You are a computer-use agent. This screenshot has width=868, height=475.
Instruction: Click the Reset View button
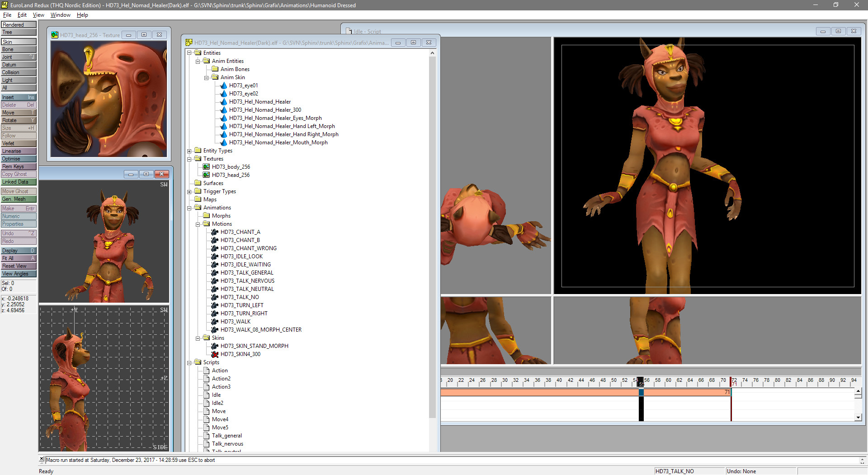tap(18, 266)
